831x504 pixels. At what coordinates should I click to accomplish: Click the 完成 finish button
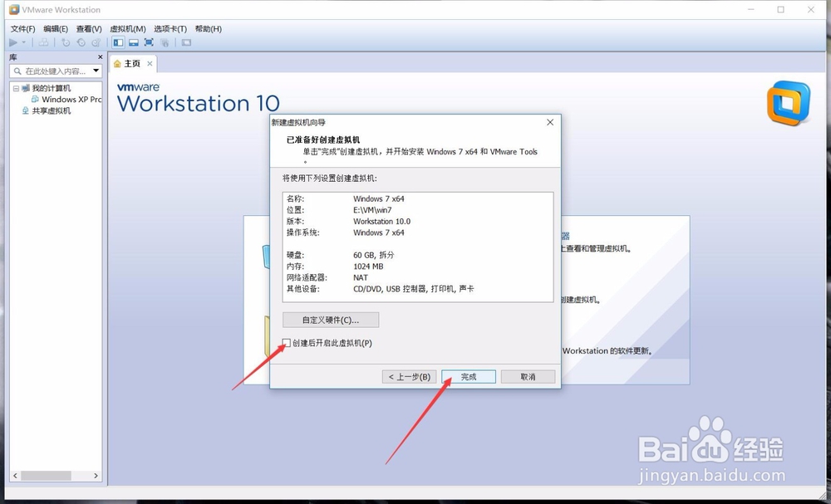pos(469,377)
